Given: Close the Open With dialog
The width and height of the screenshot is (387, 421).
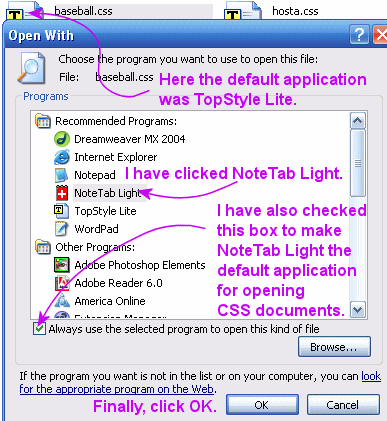Looking at the screenshot, I should (380, 34).
